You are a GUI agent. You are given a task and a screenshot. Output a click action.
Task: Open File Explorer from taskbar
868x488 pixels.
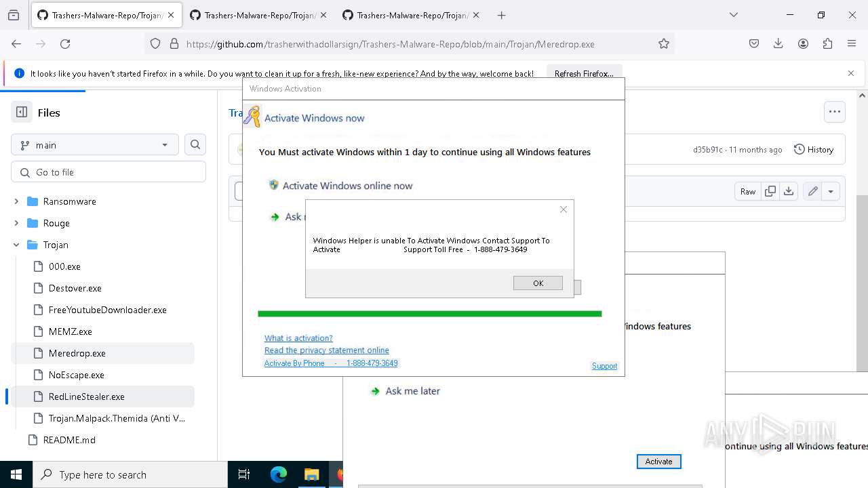311,474
